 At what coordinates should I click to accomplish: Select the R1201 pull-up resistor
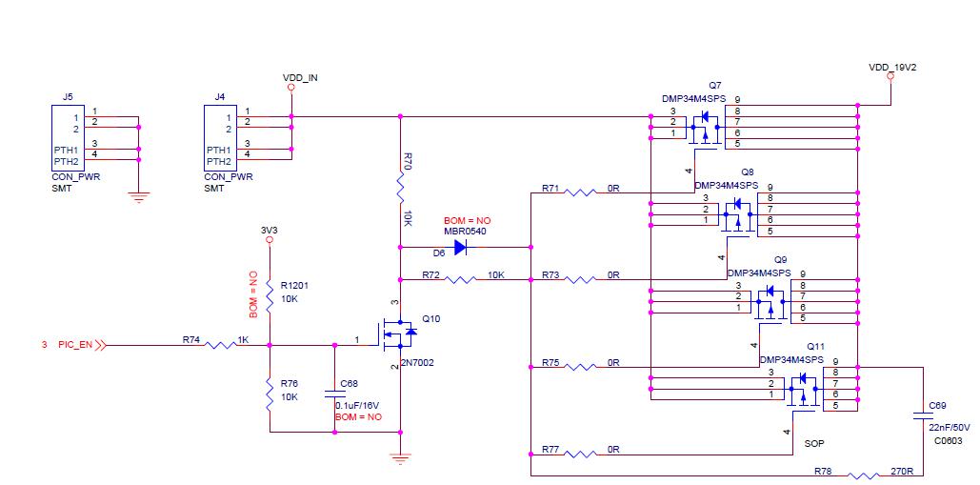(x=270, y=290)
